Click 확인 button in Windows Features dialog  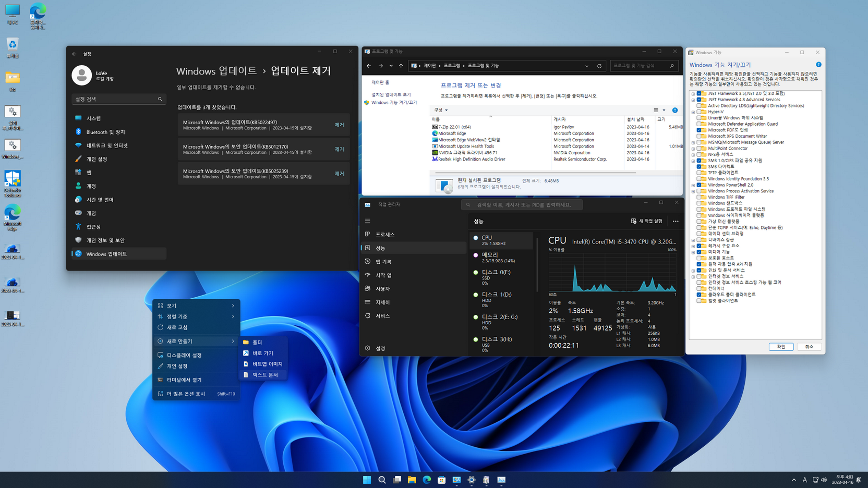[781, 347]
